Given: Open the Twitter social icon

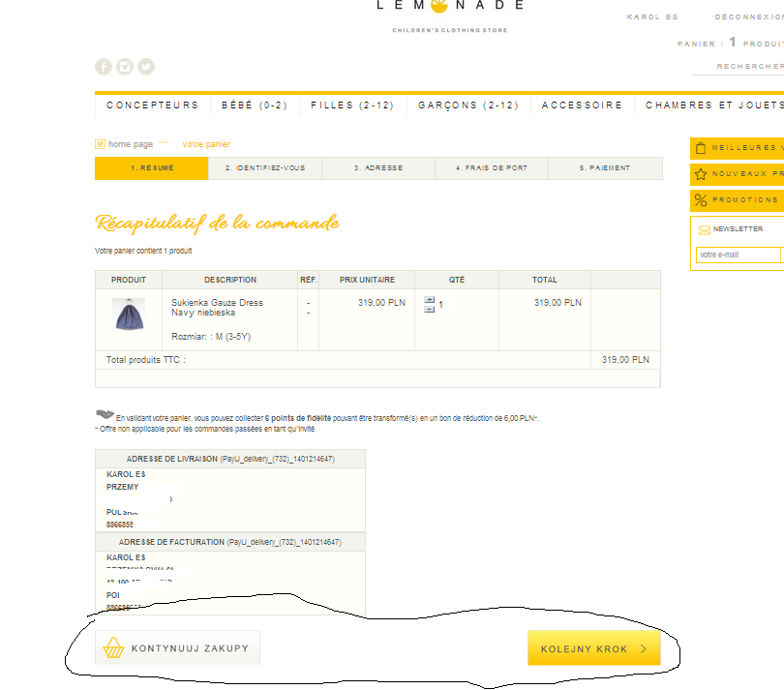Looking at the screenshot, I should coord(146,67).
